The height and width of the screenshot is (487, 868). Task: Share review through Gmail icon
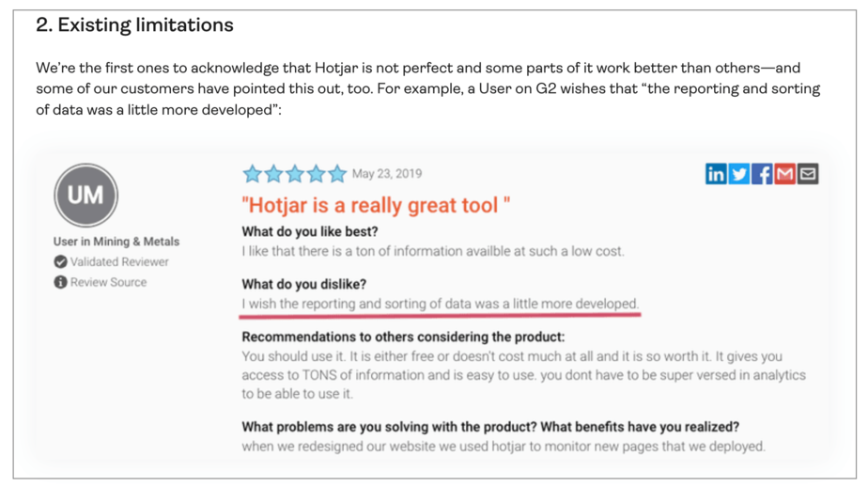point(784,174)
